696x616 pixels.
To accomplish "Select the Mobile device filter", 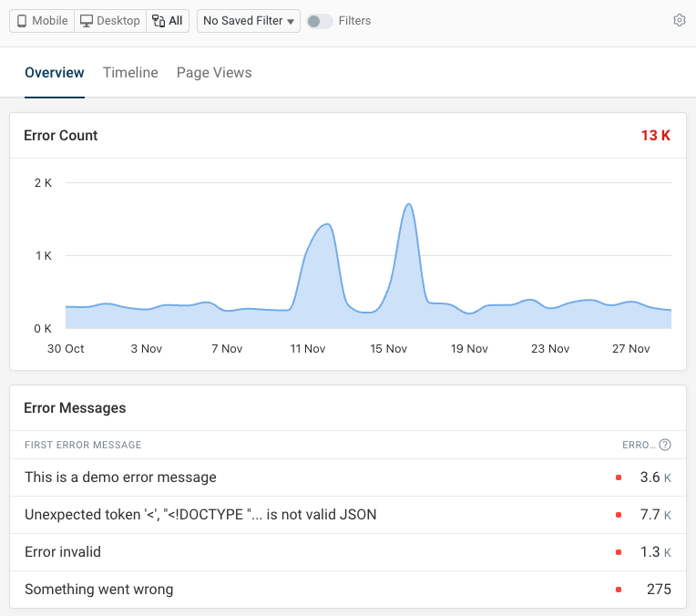I will click(42, 21).
